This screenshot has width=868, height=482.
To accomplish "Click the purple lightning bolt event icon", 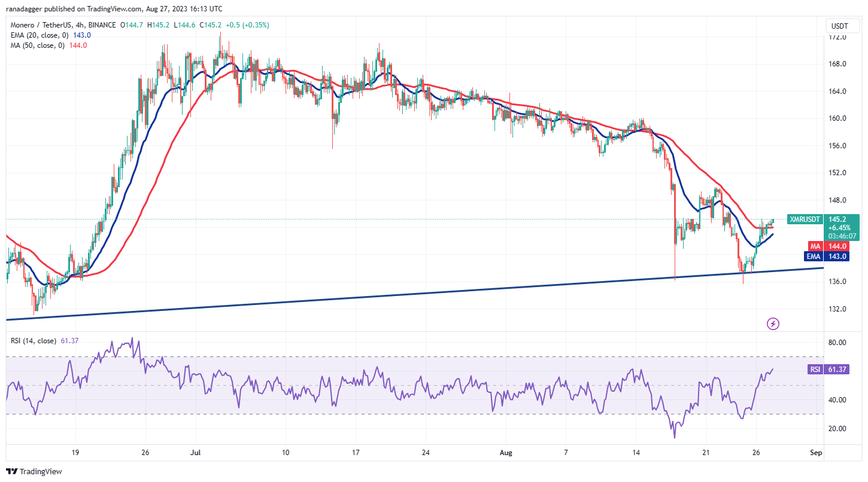I will [773, 324].
